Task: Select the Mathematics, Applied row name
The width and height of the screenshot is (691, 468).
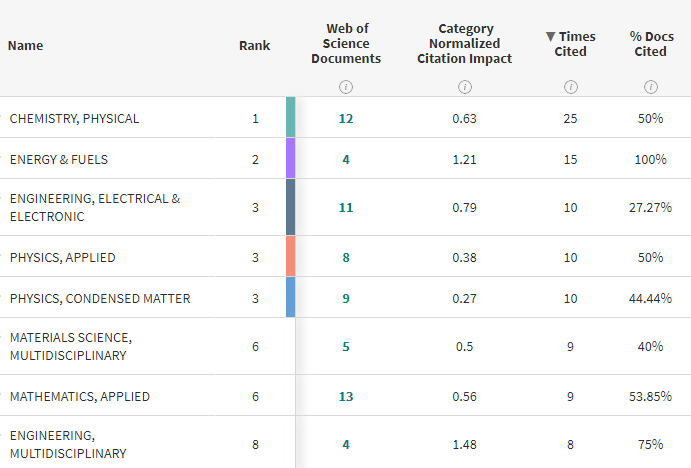Action: click(79, 397)
